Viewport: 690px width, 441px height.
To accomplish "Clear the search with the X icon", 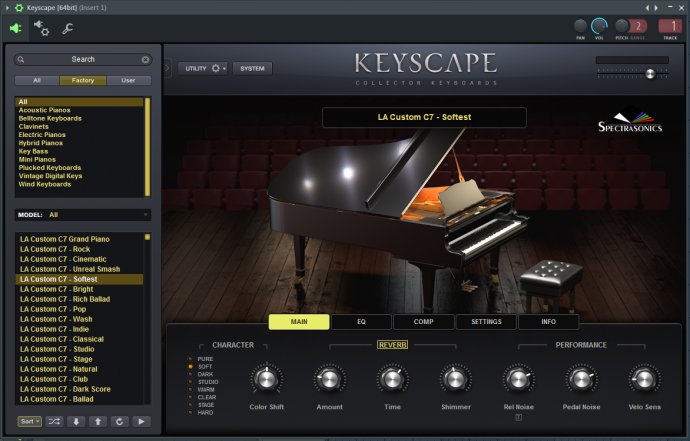I will 145,59.
